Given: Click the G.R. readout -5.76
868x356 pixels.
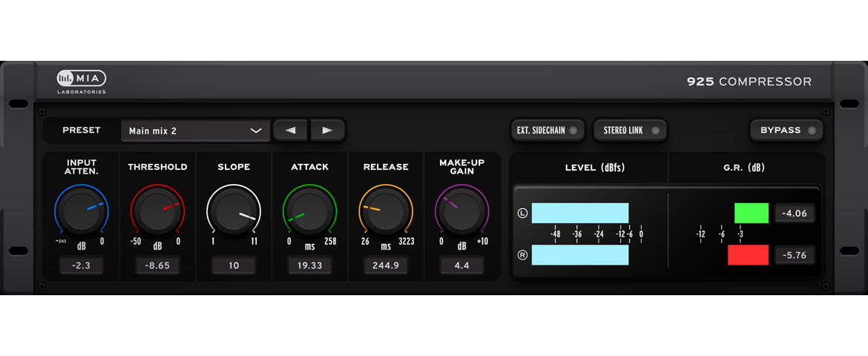Looking at the screenshot, I should (795, 255).
